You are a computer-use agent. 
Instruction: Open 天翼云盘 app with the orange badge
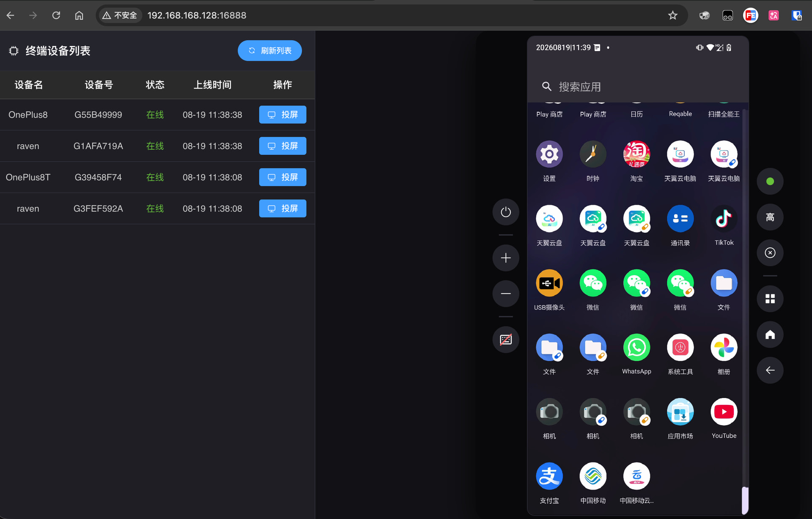coord(636,219)
